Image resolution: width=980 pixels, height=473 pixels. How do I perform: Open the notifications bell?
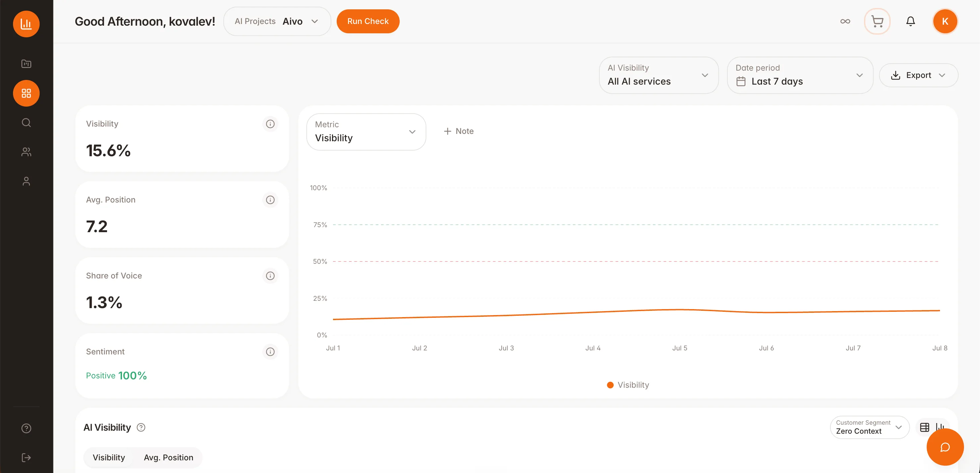[910, 21]
